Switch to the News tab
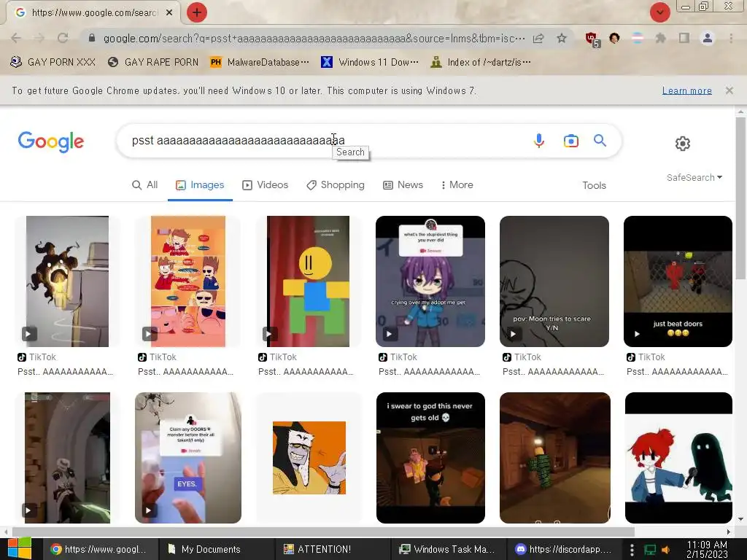Screen dimensions: 747x560 pos(403,184)
